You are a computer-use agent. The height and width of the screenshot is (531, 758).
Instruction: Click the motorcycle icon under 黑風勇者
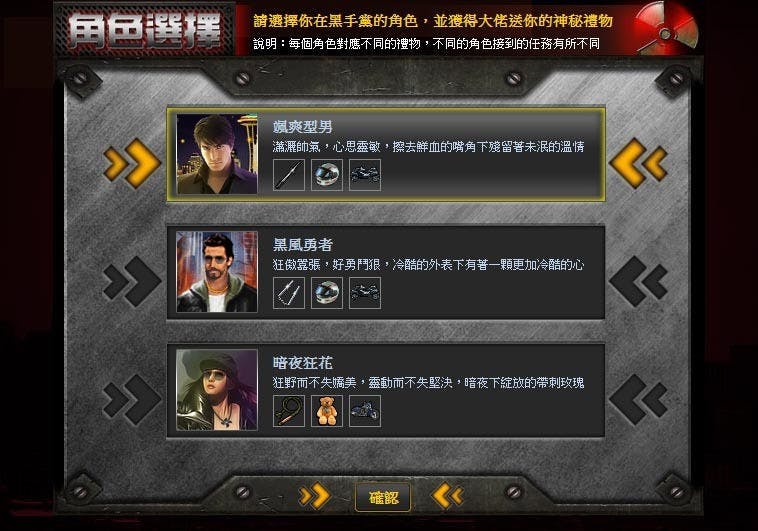pyautogui.click(x=365, y=293)
